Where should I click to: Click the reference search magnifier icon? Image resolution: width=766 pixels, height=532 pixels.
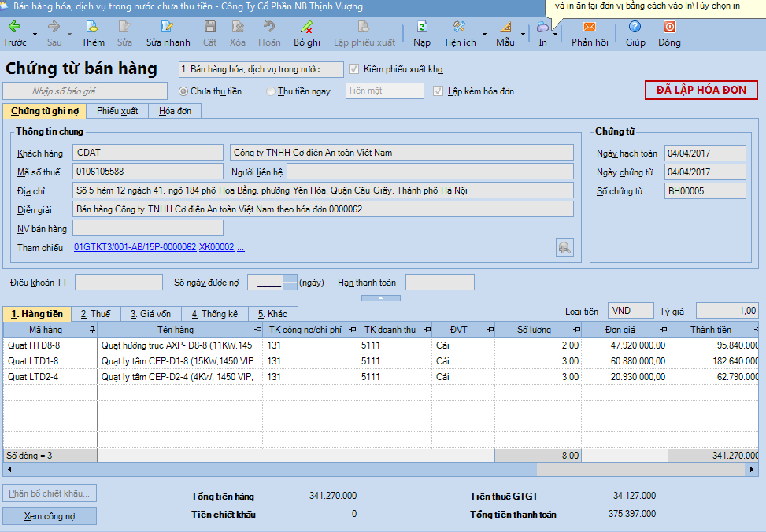click(x=564, y=248)
